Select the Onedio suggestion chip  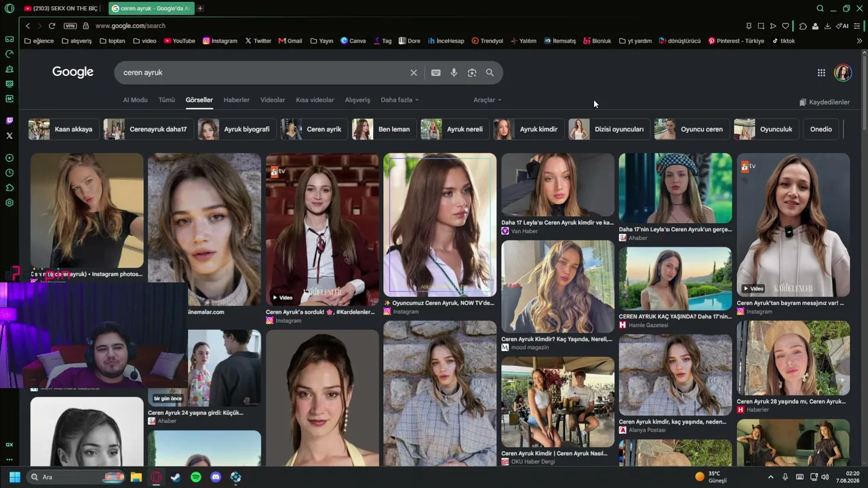click(821, 129)
